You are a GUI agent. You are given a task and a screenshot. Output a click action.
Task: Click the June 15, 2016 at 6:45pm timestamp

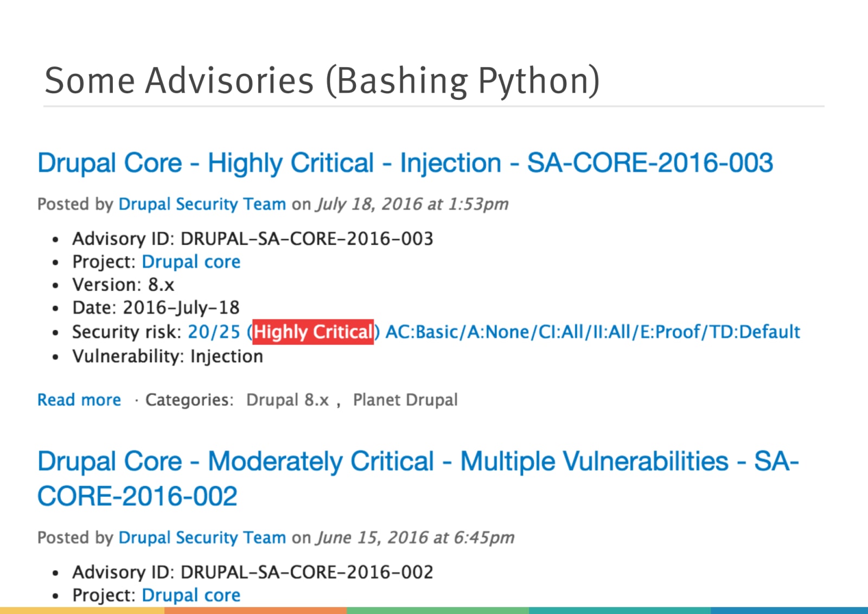click(x=416, y=538)
